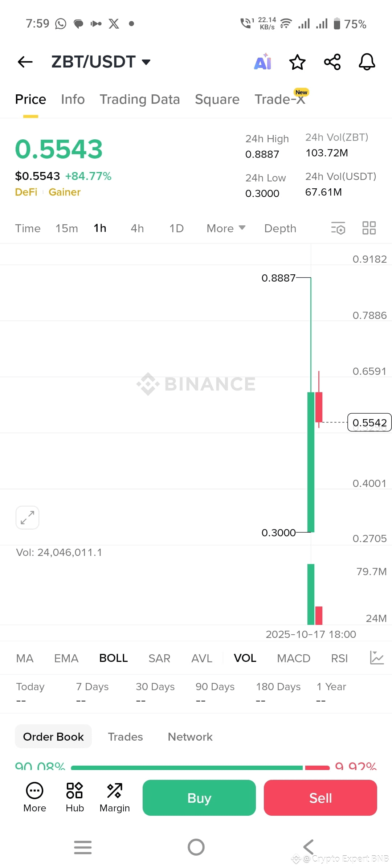This screenshot has height=868, width=392.
Task: Click the buy/sell ratio progress bar
Action: coord(200,767)
